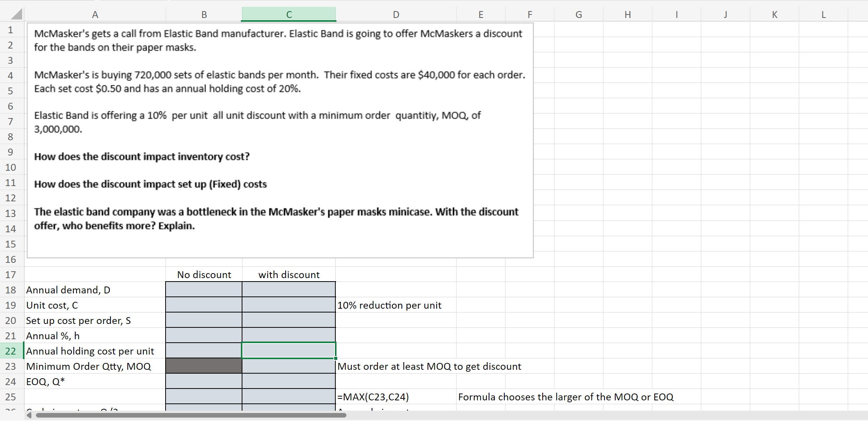The width and height of the screenshot is (868, 421).
Task: Click the No discount EOQ, Q* cell
Action: tap(204, 381)
